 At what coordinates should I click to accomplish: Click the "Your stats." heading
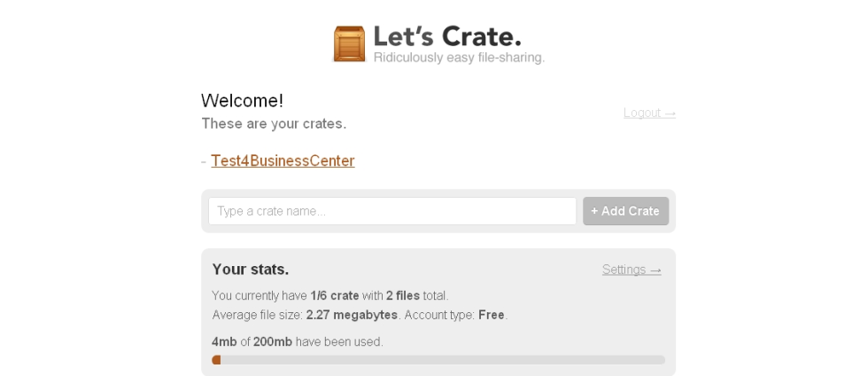251,269
